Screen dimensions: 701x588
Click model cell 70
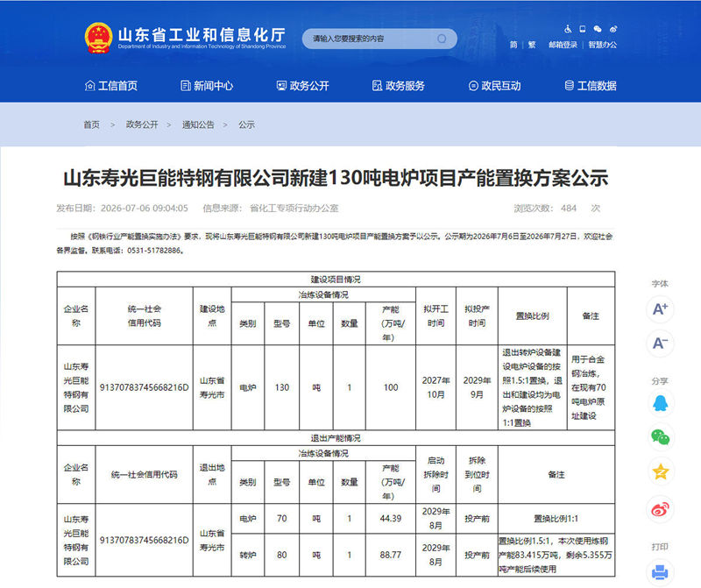click(x=281, y=519)
